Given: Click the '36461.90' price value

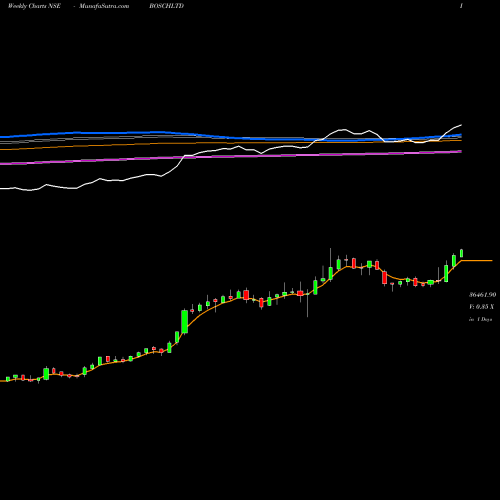Looking at the screenshot, I should coord(482,295).
